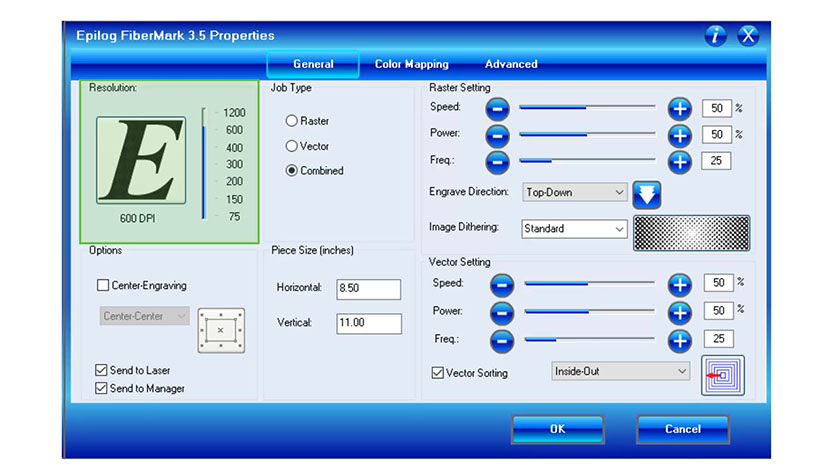Enable the Center-Engraving checkbox
This screenshot has height=473, width=830.
(103, 285)
